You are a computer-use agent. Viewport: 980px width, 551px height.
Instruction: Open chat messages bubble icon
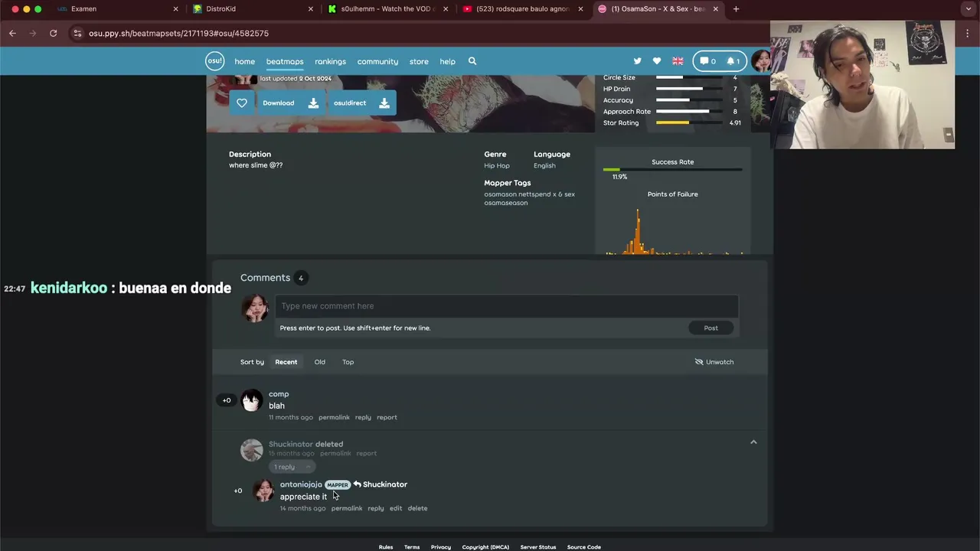pyautogui.click(x=707, y=61)
